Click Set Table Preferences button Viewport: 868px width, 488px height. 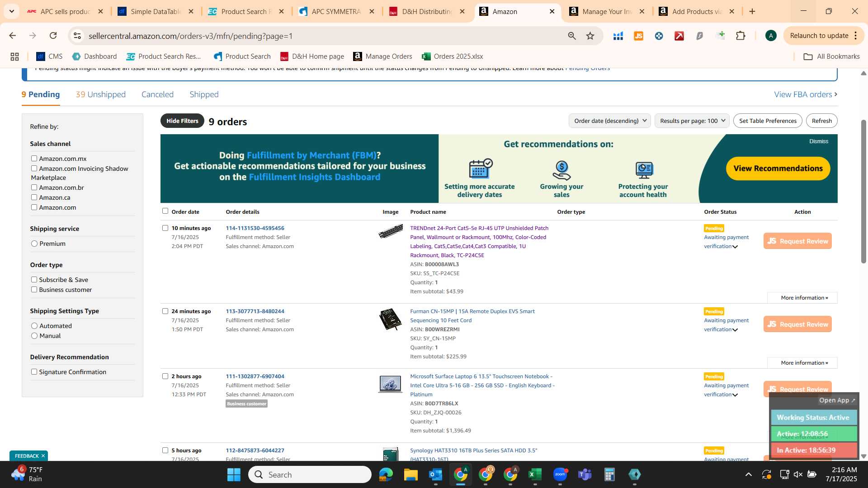pos(768,121)
